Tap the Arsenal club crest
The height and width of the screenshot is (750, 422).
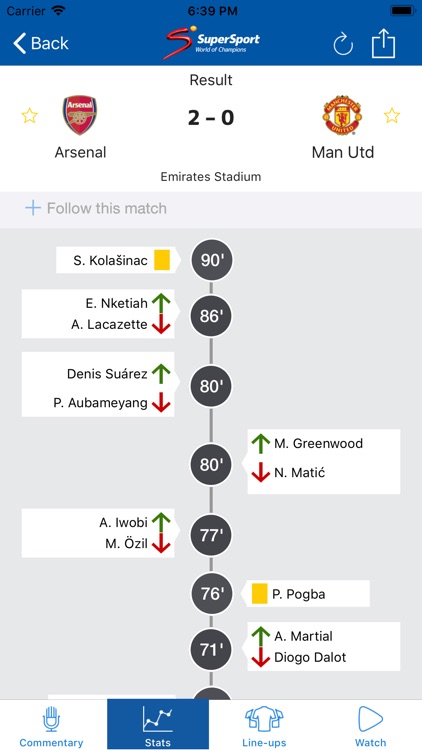click(80, 115)
